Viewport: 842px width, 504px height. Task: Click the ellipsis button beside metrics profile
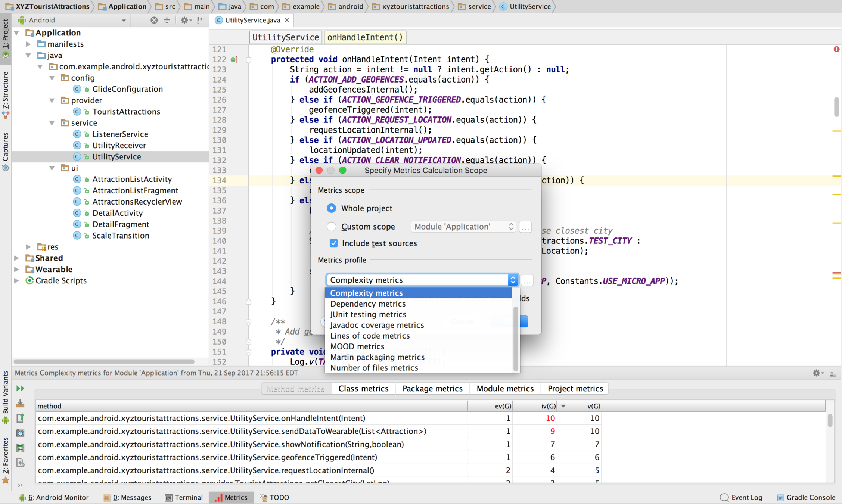tap(527, 280)
